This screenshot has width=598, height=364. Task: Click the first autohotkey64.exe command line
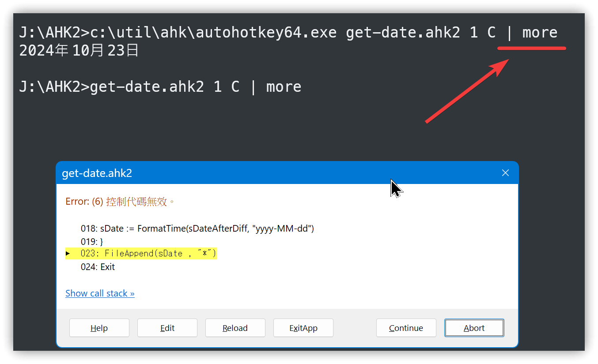pos(288,32)
